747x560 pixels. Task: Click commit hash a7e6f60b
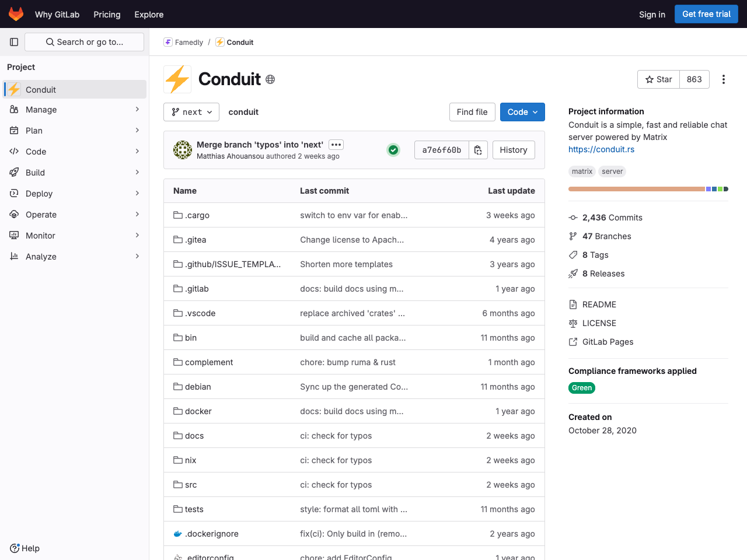[x=442, y=150]
